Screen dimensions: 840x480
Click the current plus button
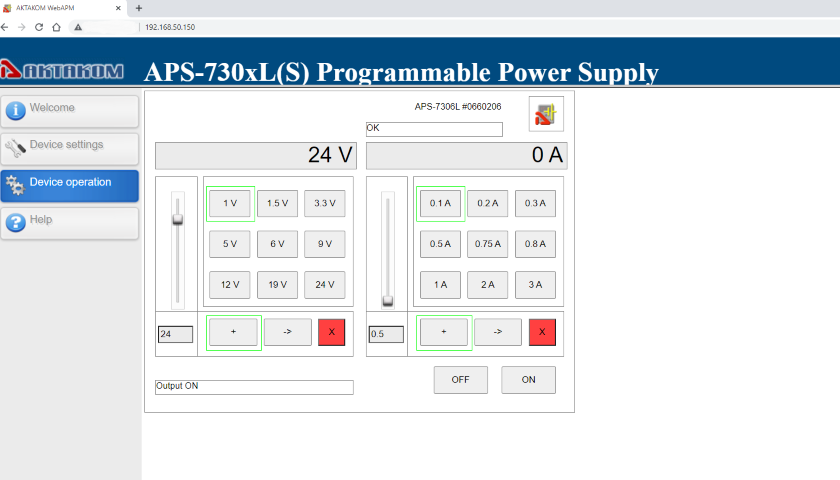(x=444, y=332)
